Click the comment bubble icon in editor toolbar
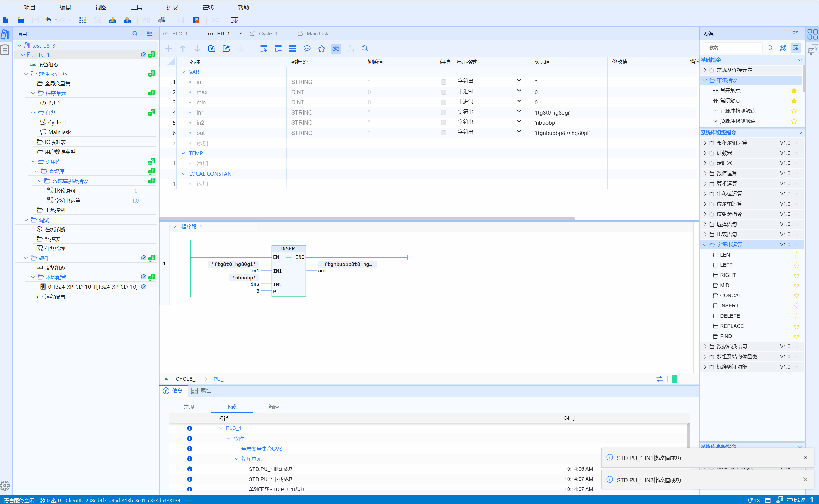Screen dimensions: 819x504 point(307,49)
